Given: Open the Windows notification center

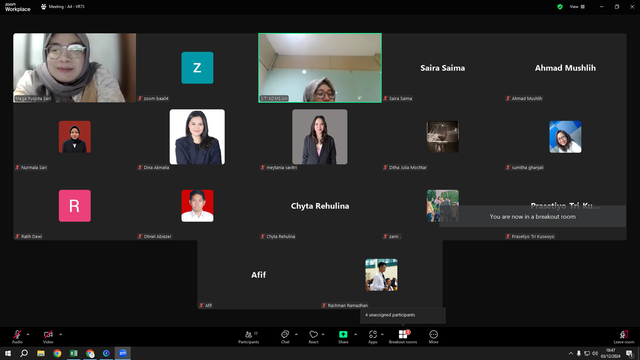Looking at the screenshot, I should coord(629,353).
